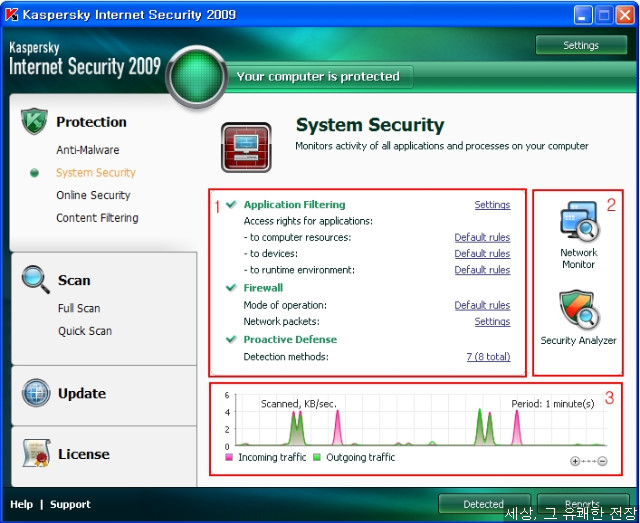Open Default rules for runtime environment
Image resolution: width=640 pixels, height=523 pixels.
482,270
